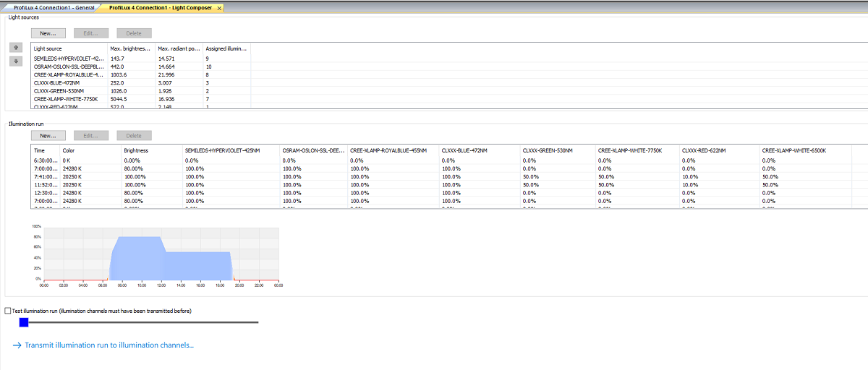
Task: Click Edit... in Light sources section
Action: click(91, 33)
